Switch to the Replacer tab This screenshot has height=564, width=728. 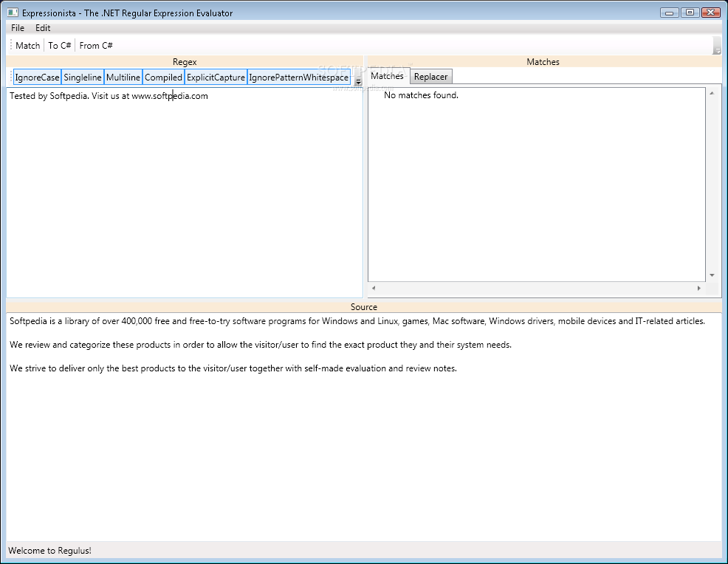point(431,77)
